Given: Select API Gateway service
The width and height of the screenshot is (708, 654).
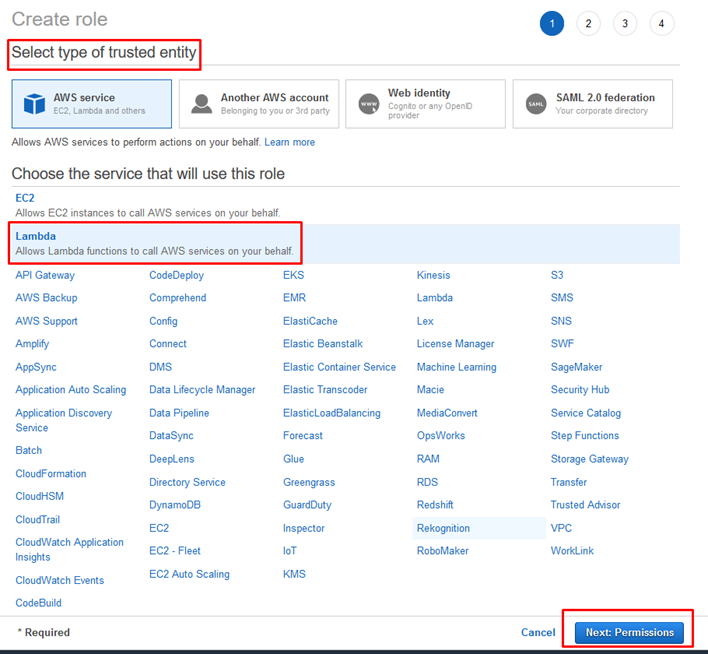Looking at the screenshot, I should click(x=45, y=275).
